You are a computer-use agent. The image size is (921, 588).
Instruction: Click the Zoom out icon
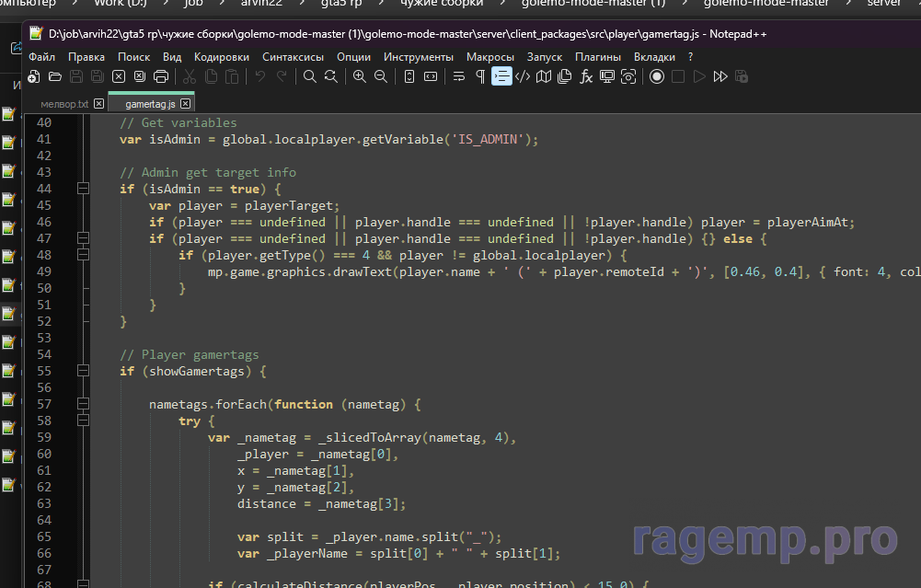(380, 76)
